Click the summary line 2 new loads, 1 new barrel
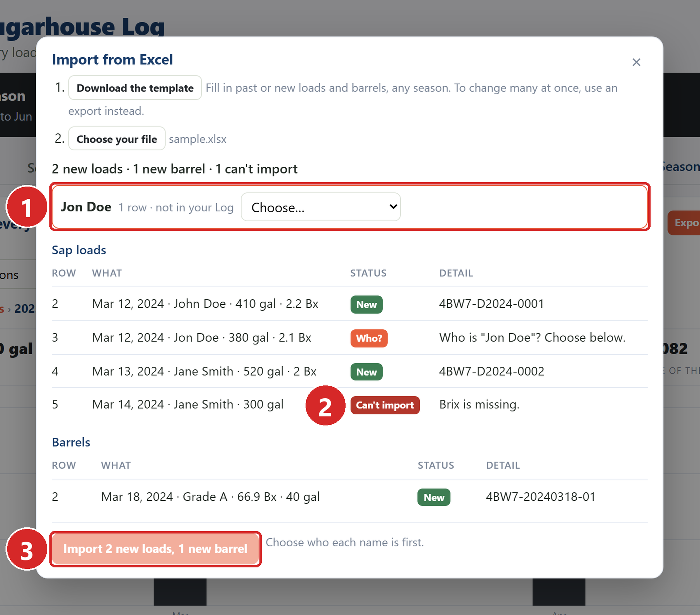 click(175, 169)
